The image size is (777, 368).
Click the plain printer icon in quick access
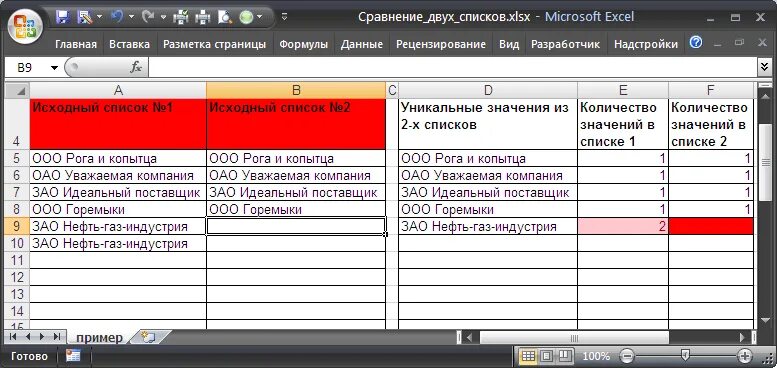(x=203, y=17)
